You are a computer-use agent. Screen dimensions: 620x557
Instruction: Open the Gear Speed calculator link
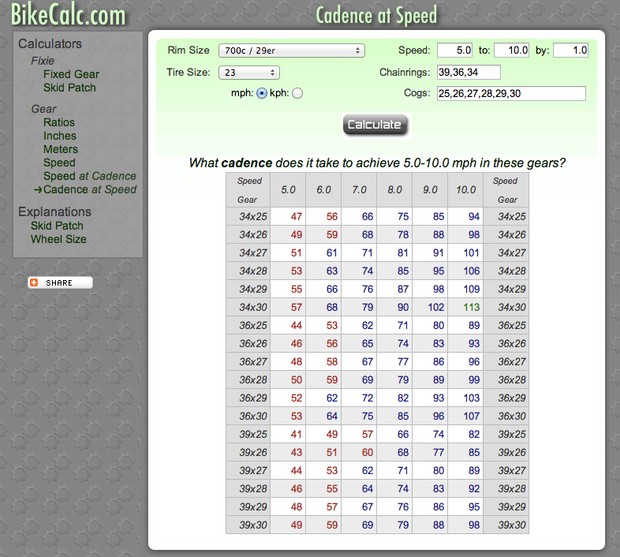coord(59,163)
